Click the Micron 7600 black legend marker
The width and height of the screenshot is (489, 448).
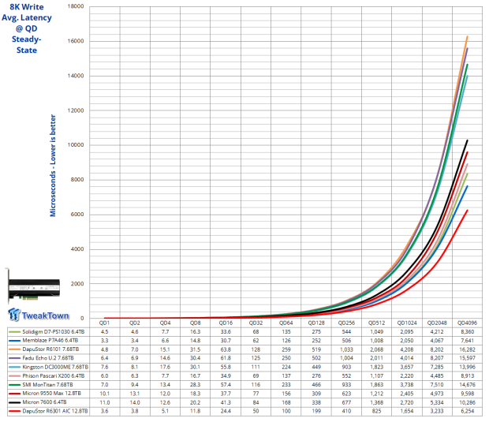[14, 402]
